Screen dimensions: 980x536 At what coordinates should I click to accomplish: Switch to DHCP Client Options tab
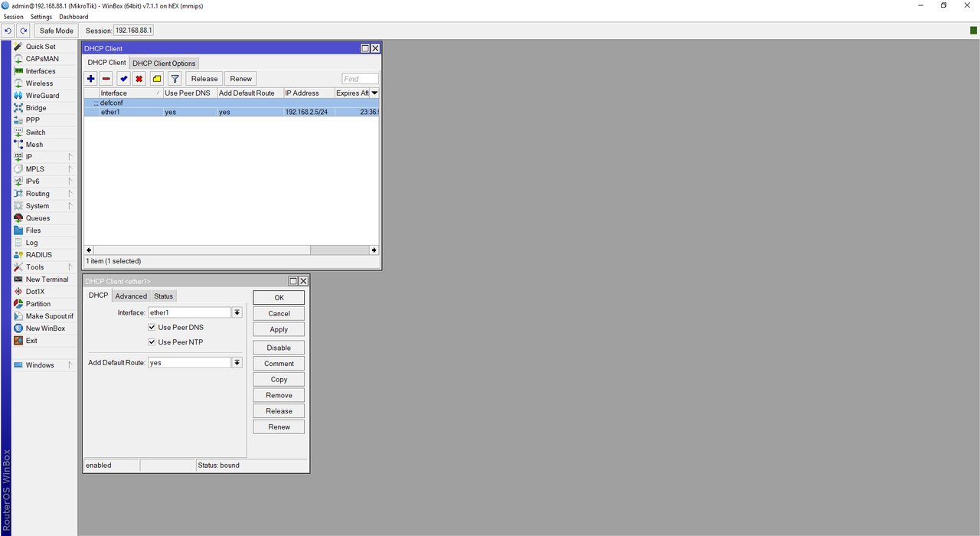pyautogui.click(x=164, y=64)
